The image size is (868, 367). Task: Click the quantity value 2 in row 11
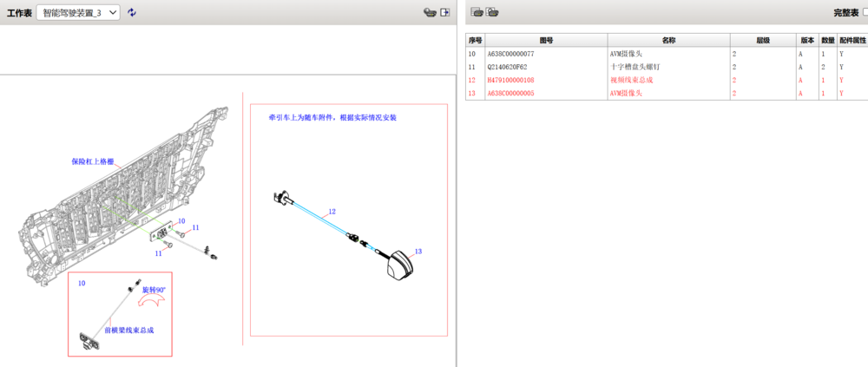[823, 67]
